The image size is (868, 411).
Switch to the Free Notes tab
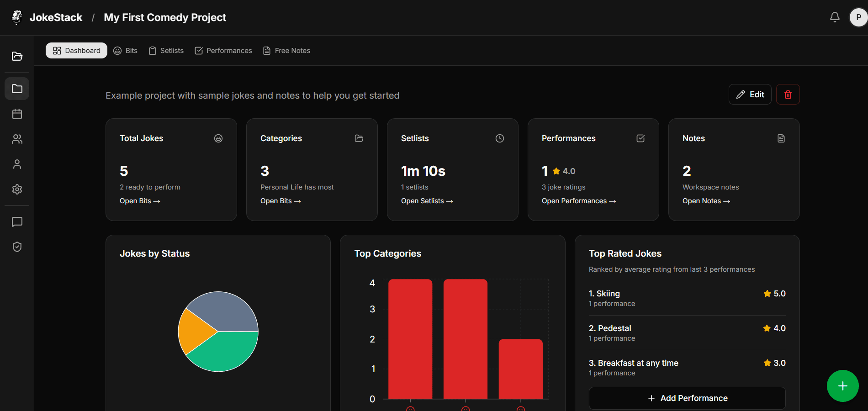coord(287,51)
